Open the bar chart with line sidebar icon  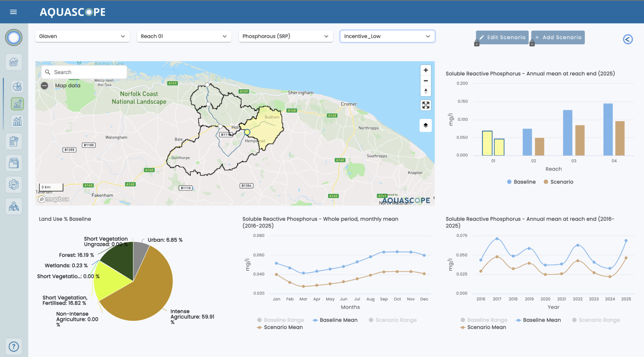[x=17, y=121]
